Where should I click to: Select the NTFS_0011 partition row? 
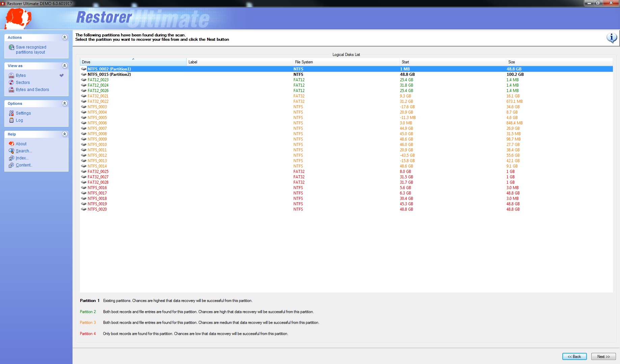click(346, 150)
